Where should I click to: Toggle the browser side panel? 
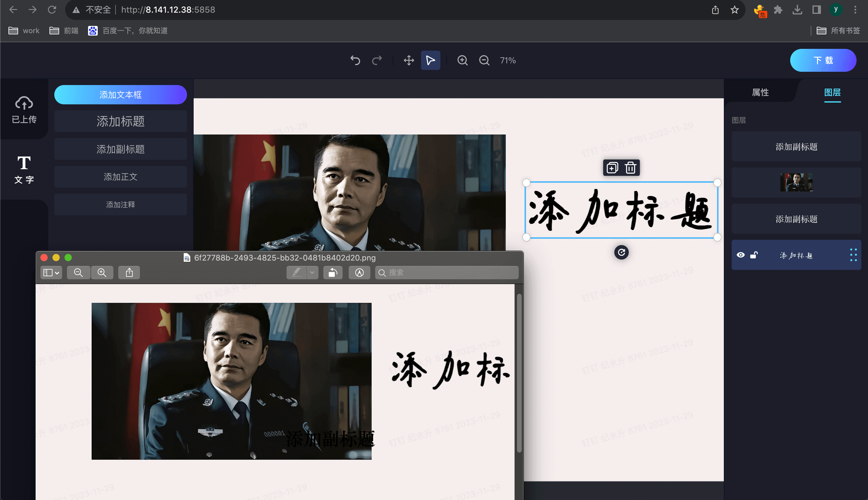(x=816, y=10)
